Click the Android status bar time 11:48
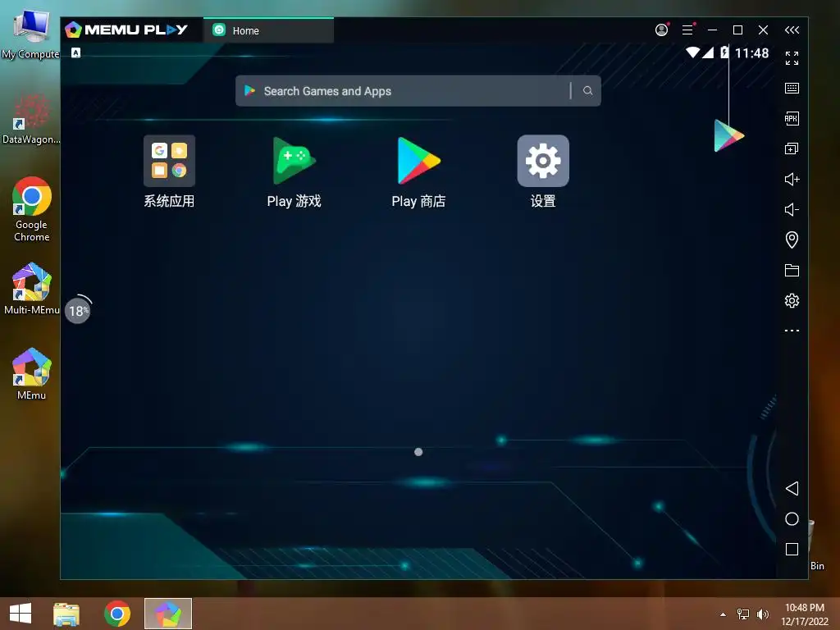 751,53
